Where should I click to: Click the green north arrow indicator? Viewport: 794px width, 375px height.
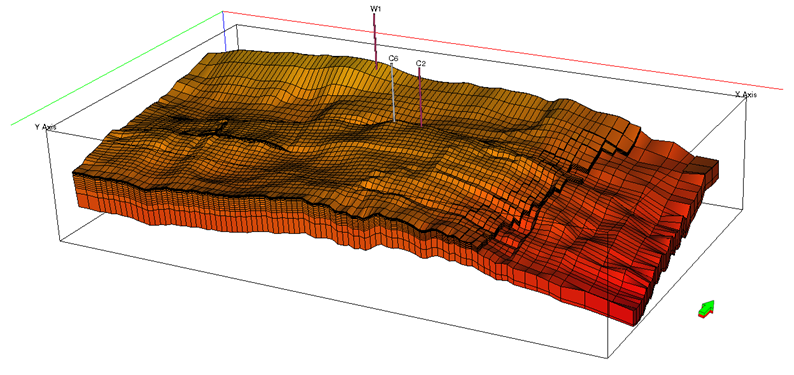(706, 308)
